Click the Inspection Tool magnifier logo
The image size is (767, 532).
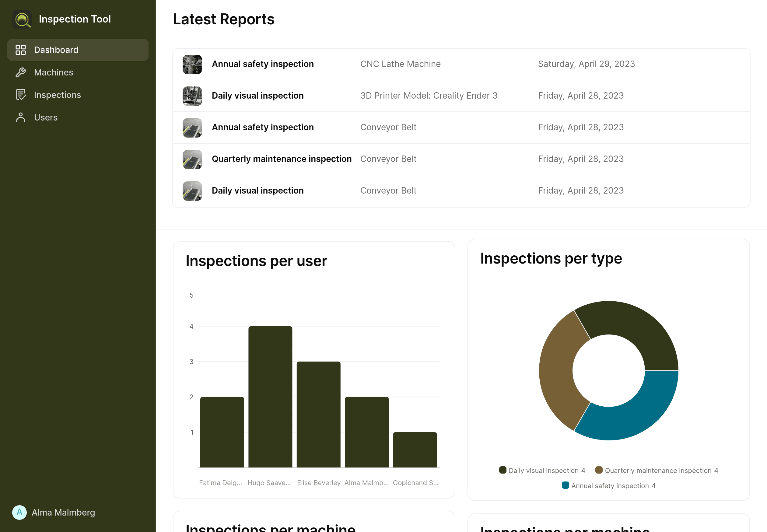(x=22, y=19)
